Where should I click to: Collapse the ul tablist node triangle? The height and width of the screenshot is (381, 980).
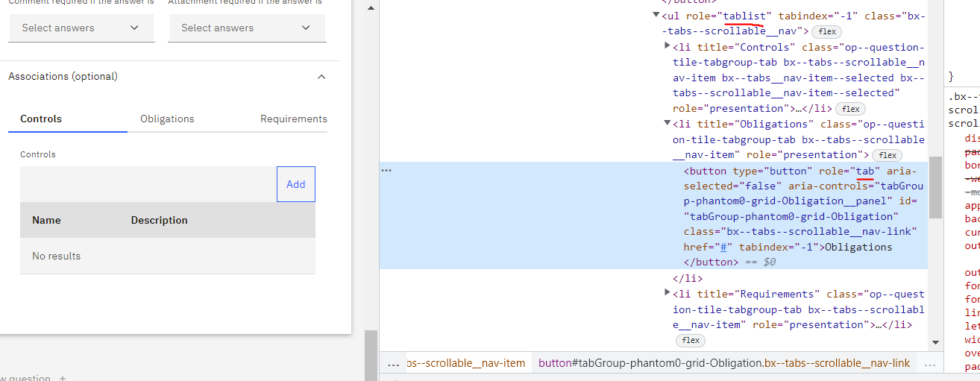tap(656, 16)
